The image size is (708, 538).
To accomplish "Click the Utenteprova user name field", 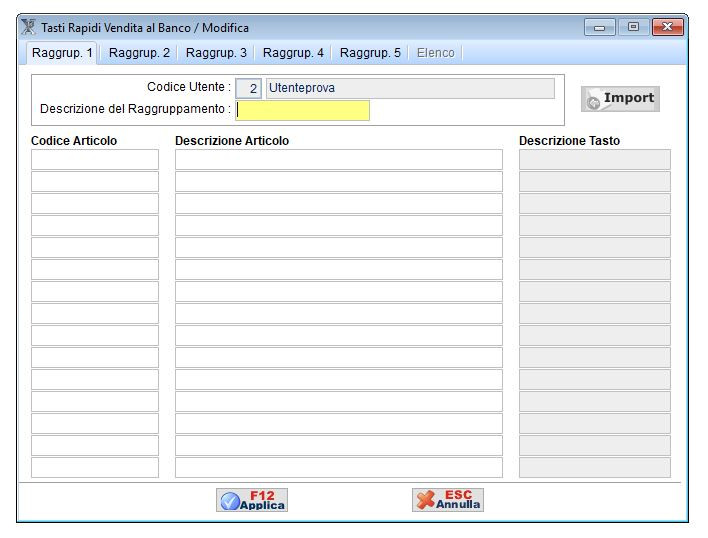I will (409, 89).
